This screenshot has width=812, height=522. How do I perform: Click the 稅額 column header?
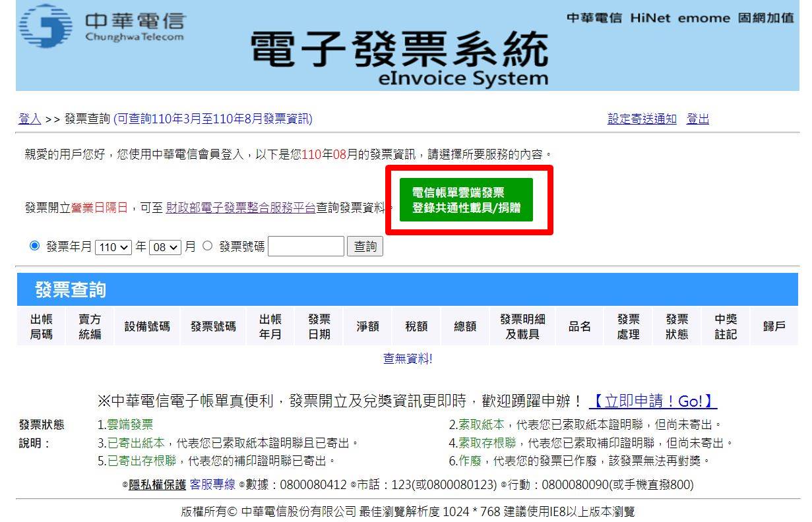click(x=416, y=326)
